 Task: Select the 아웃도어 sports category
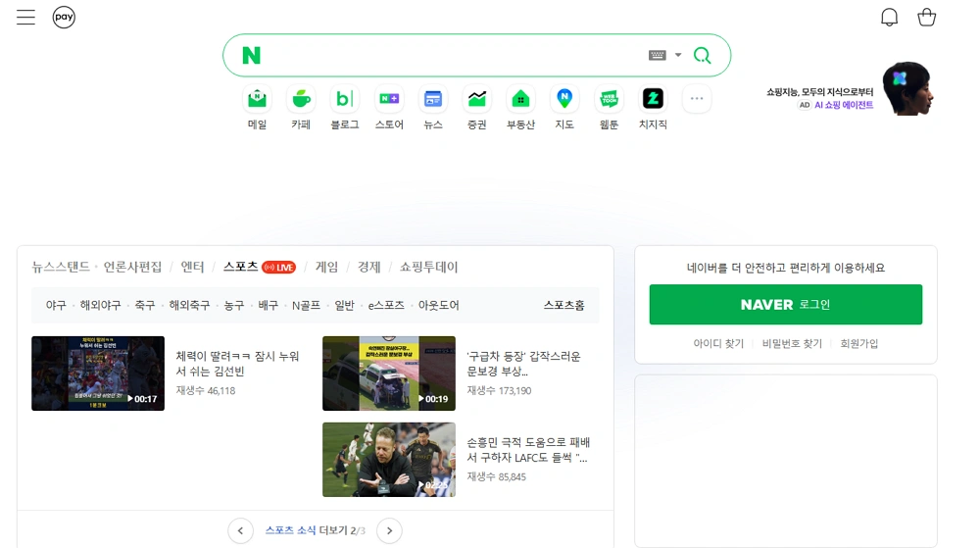click(439, 305)
